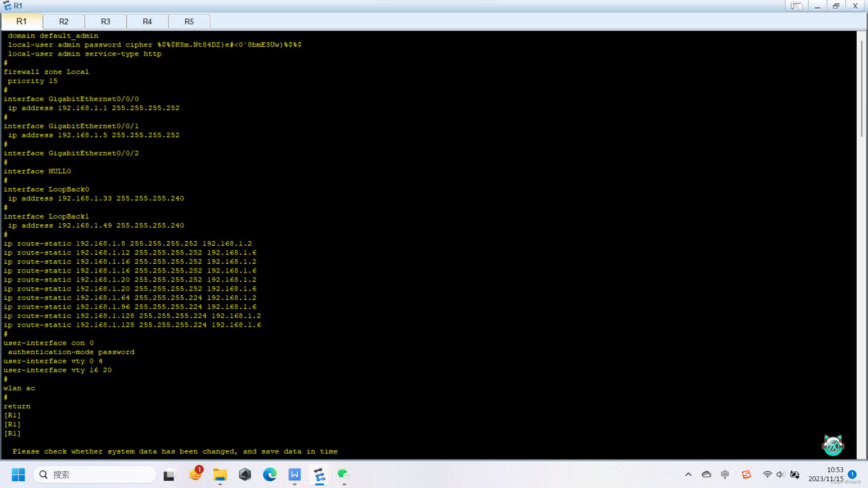
Task: Open the Windows Start menu
Action: (x=18, y=474)
